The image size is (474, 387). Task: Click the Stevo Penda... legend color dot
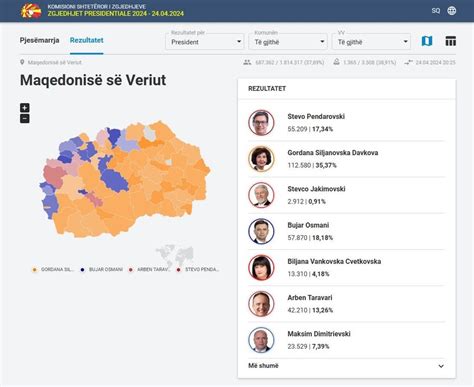179,270
